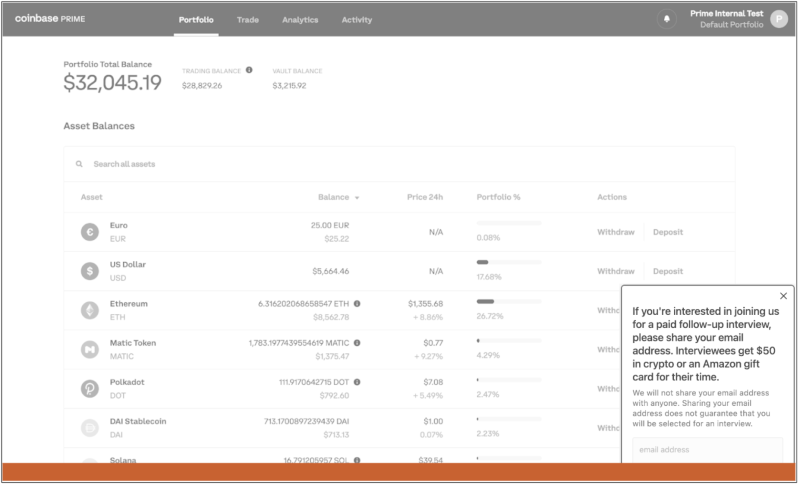The width and height of the screenshot is (800, 485).
Task: Click the search magnifier icon
Action: click(x=79, y=164)
